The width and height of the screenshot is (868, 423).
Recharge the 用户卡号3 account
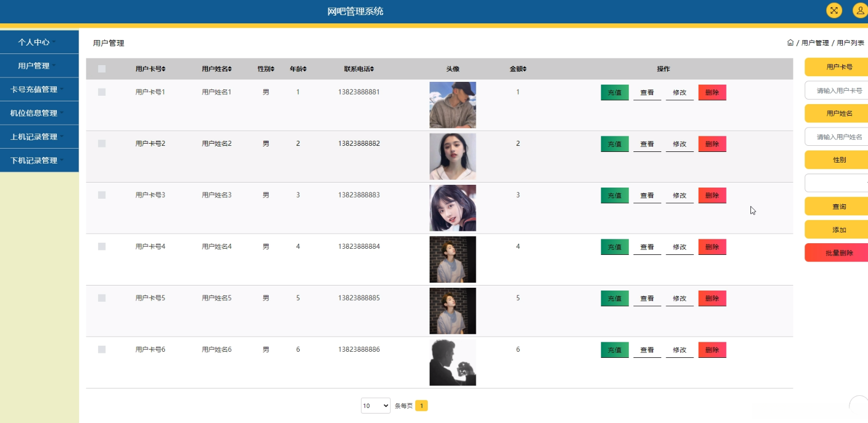point(615,195)
